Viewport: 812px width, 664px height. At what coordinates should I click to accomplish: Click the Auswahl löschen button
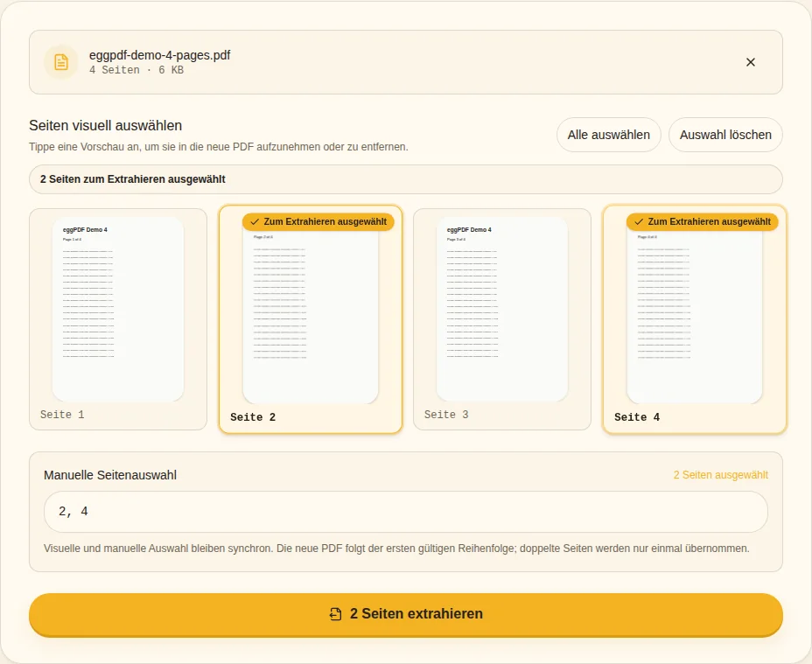point(725,135)
